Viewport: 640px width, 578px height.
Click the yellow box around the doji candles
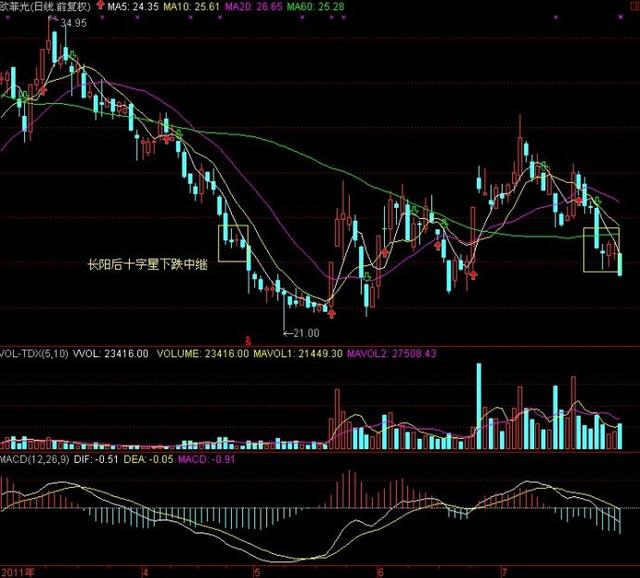(234, 243)
